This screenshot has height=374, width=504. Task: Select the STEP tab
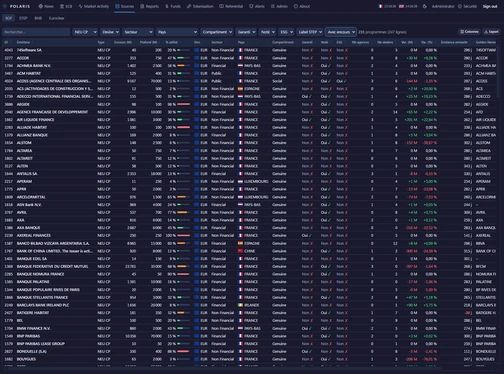point(23,18)
